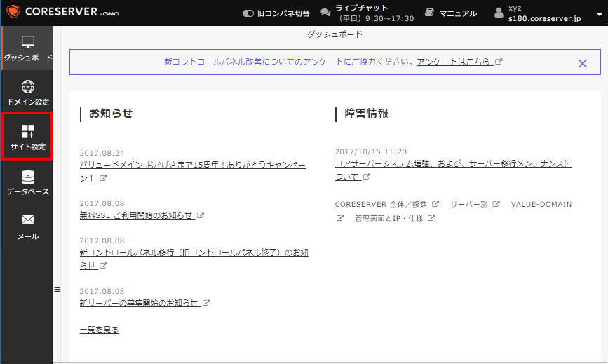Open サイト設定 in the sidebar
608x364 pixels.
[x=27, y=137]
